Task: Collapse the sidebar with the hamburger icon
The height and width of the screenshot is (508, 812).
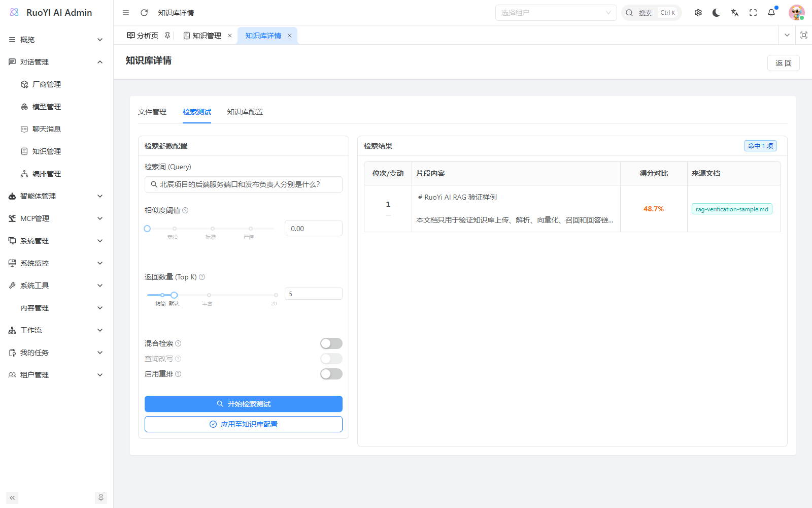Action: tap(126, 13)
